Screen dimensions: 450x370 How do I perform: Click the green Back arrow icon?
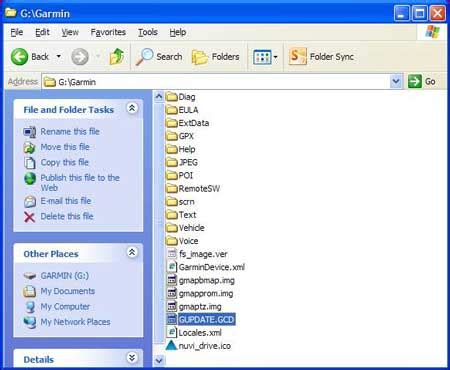coord(19,56)
